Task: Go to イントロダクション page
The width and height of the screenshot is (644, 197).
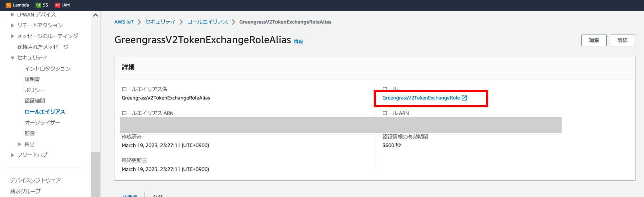Action: click(x=47, y=68)
